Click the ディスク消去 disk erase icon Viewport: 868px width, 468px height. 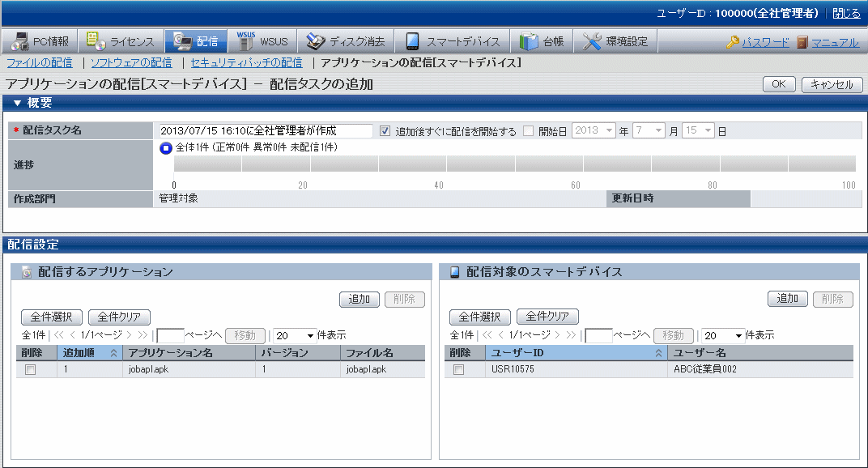click(316, 41)
